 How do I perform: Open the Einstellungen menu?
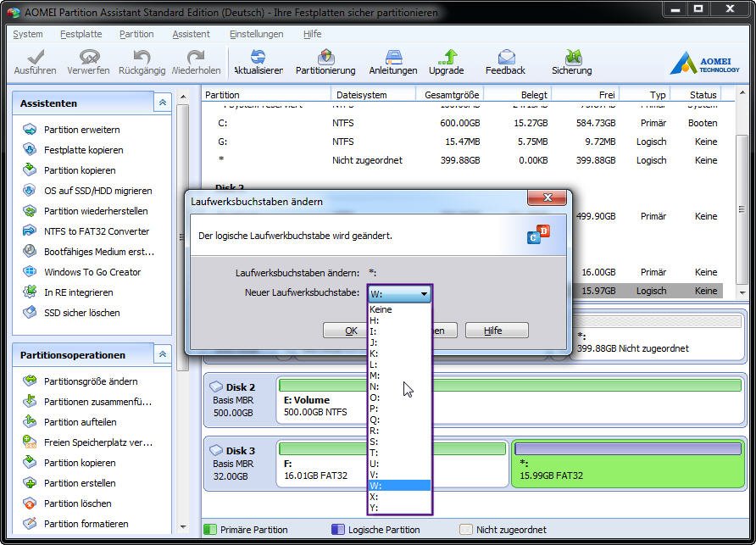[x=256, y=34]
